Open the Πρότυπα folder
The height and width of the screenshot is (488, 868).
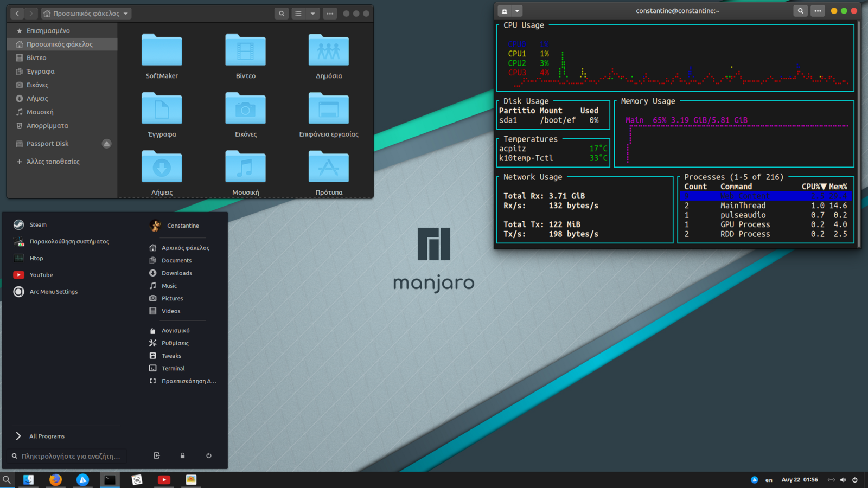[x=329, y=166]
